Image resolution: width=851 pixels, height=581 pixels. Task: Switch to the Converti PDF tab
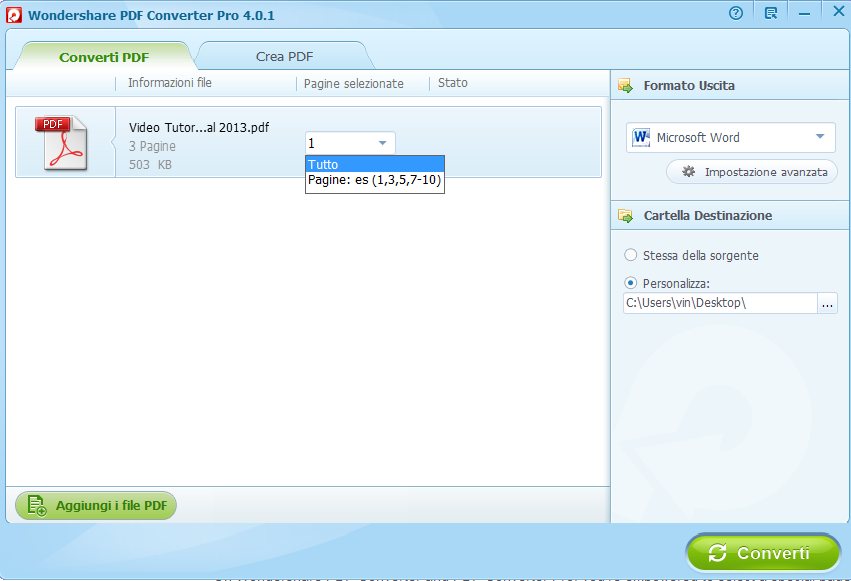104,57
